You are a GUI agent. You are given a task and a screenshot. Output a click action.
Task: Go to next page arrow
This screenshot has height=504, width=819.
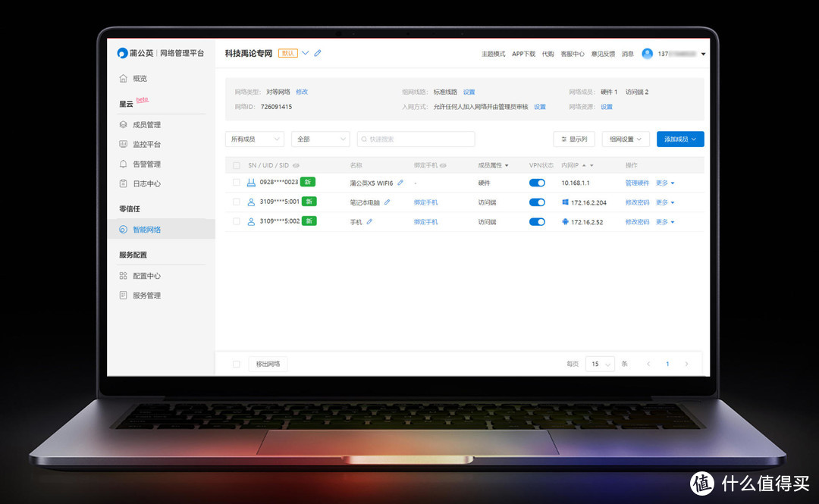(x=686, y=364)
